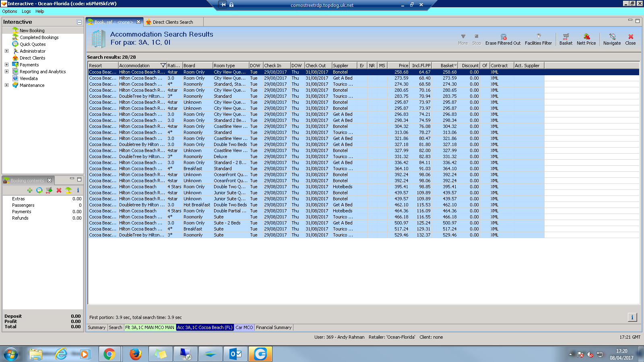Click the Extras row in Booking contents
Screen dimensions: 644x362
(x=43, y=199)
